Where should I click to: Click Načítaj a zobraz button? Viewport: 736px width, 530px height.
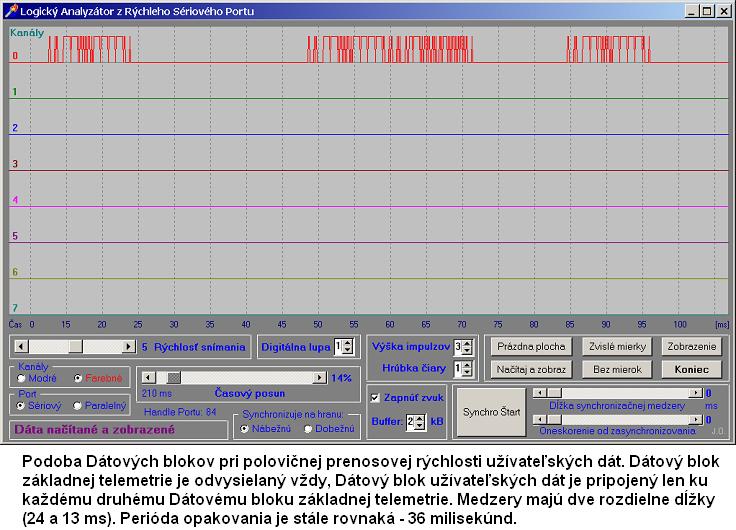[531, 369]
